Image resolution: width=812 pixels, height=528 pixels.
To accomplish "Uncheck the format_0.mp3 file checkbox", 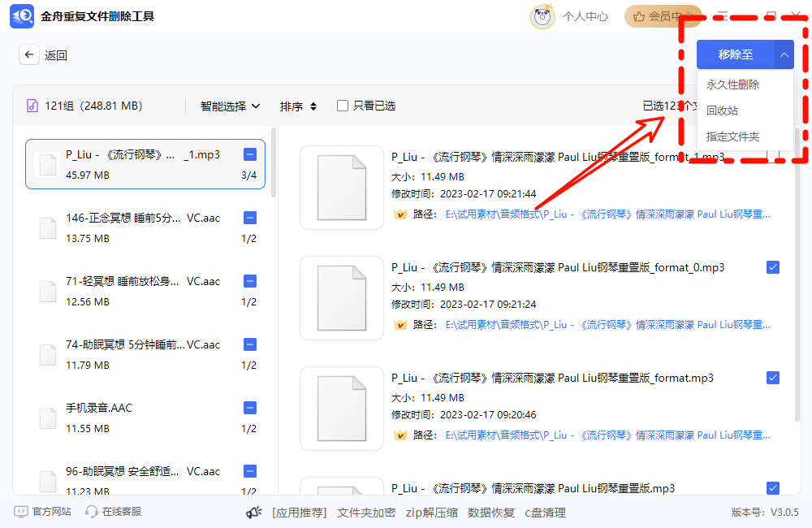I will coord(773,267).
